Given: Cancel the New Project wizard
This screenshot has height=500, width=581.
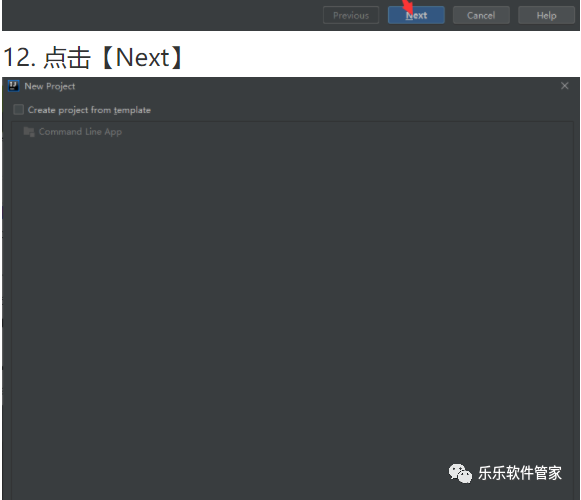Looking at the screenshot, I should click(x=481, y=15).
